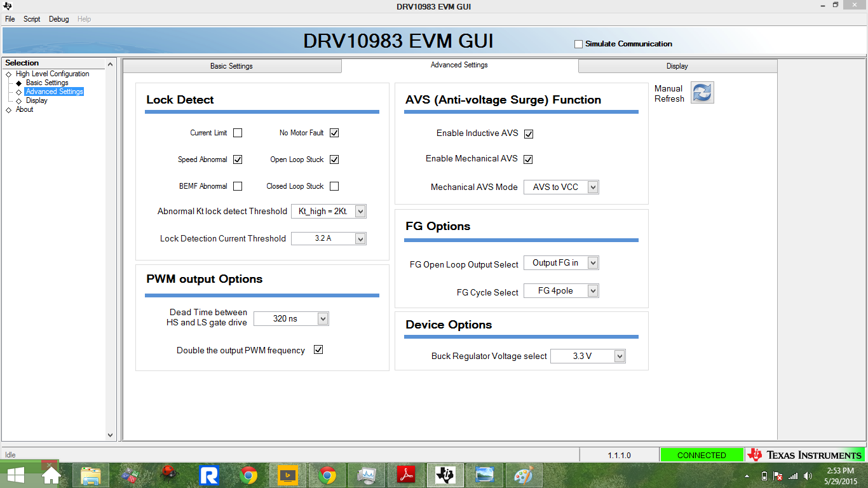
Task: Toggle Enable Mechanical AVS checkbox
Action: coord(528,159)
